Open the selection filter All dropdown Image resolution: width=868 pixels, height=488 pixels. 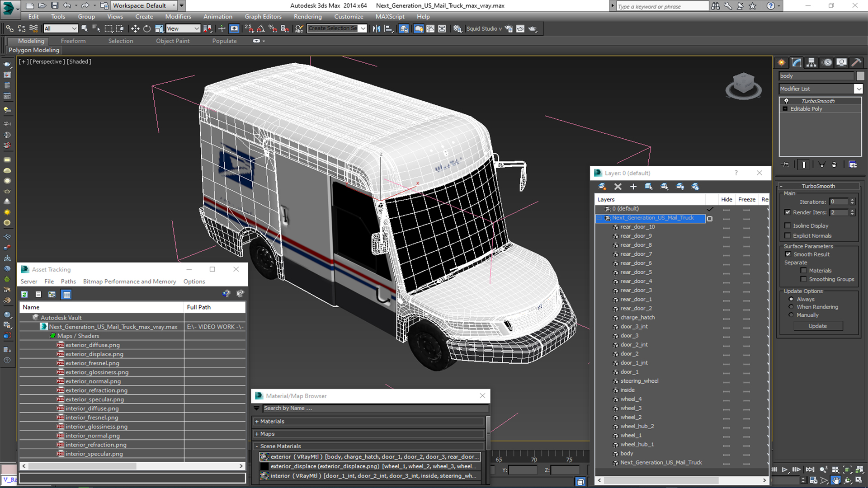[61, 28]
